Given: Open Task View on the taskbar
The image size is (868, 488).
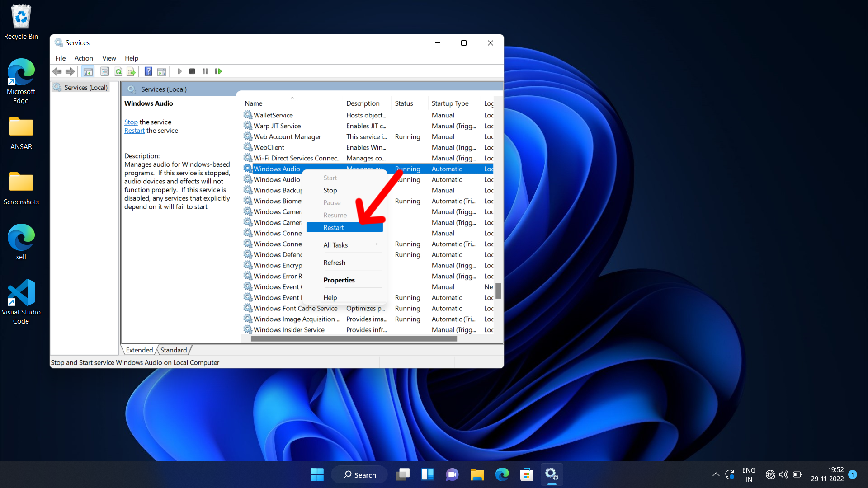Looking at the screenshot, I should 402,474.
